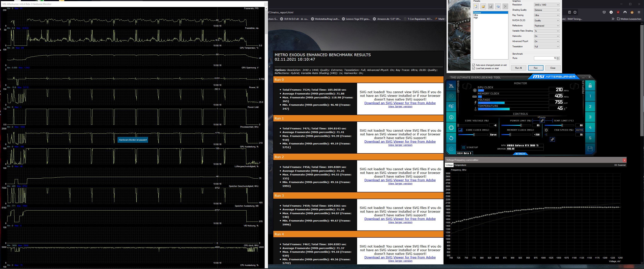Click the MSI dragon logo button in Afterburner
Viewport: 644px width, 269px height.
[451, 86]
